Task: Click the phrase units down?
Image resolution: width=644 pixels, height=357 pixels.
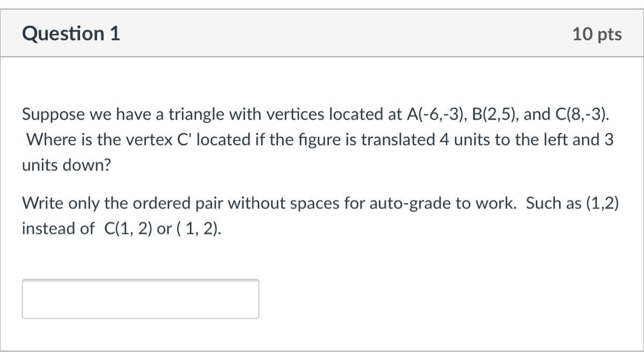Action: point(66,165)
